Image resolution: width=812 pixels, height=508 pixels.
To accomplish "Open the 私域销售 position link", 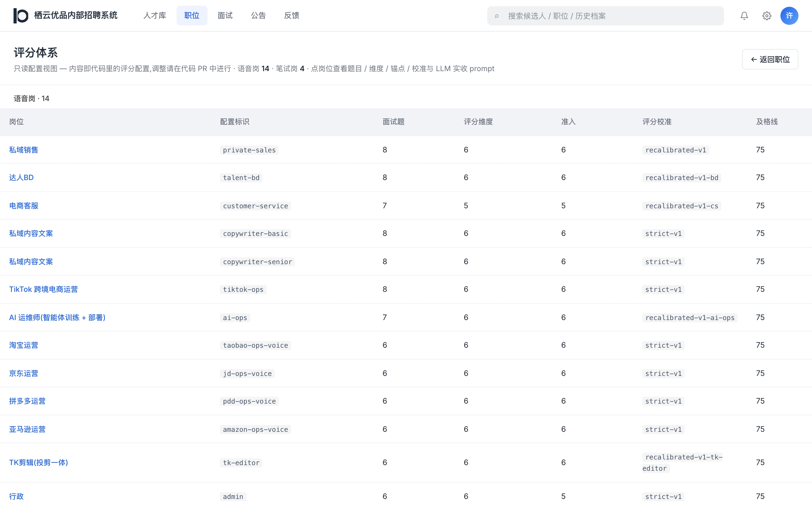I will (23, 150).
